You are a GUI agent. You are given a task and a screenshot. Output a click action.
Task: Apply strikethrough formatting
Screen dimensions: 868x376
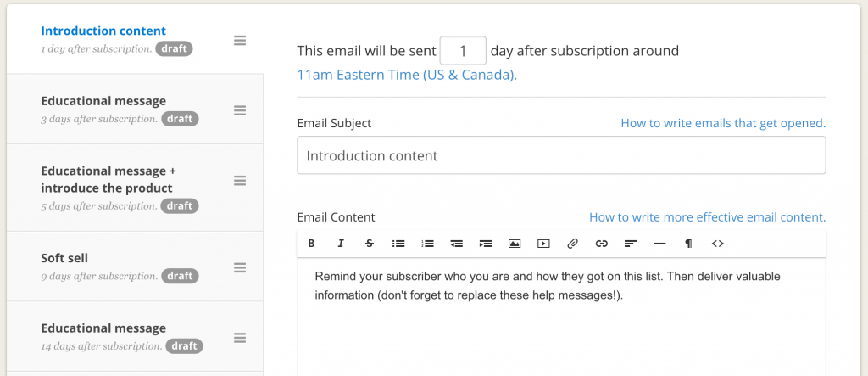point(370,244)
